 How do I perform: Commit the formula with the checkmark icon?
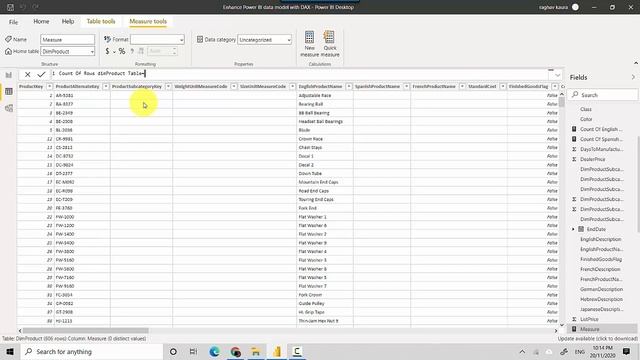tap(41, 74)
